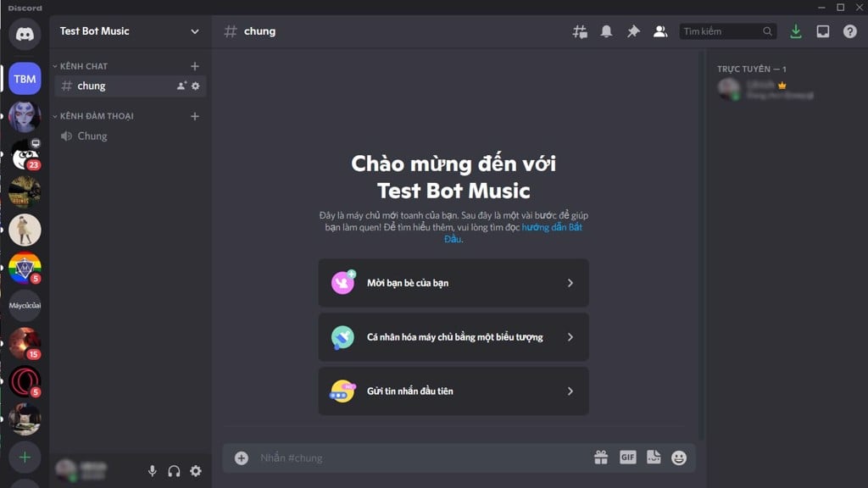868x488 pixels.
Task: Click the Tìm kiếm search box
Action: [x=727, y=31]
